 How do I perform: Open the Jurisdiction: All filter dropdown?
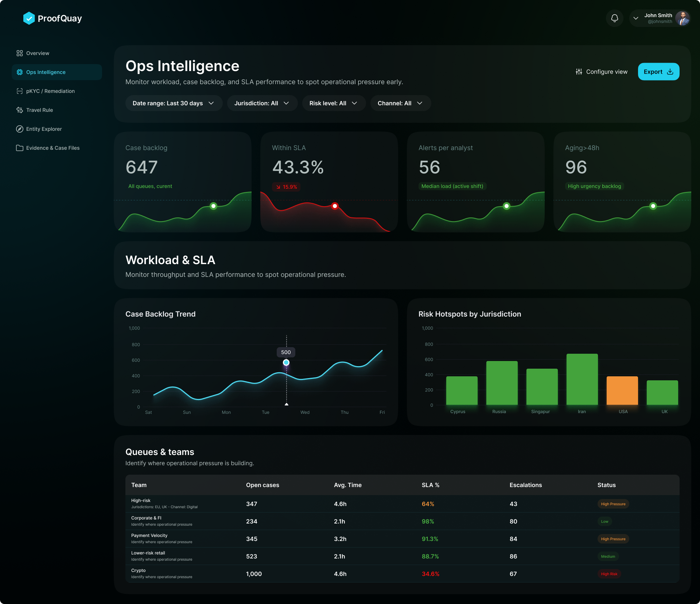tap(262, 103)
